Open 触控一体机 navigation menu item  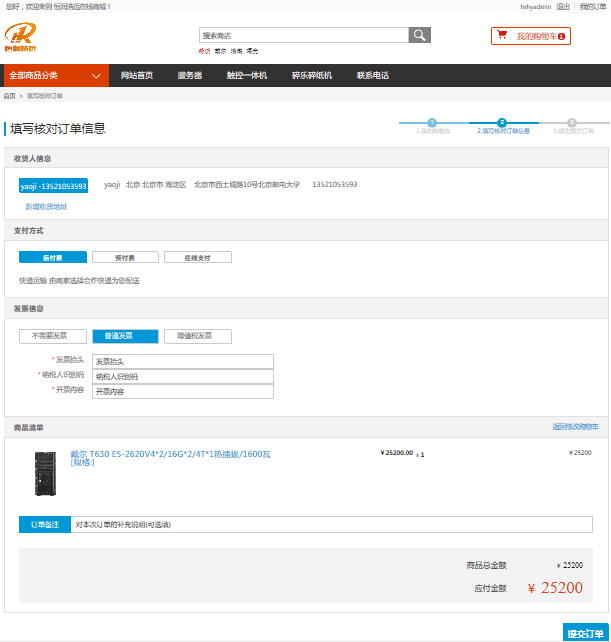pyautogui.click(x=246, y=75)
